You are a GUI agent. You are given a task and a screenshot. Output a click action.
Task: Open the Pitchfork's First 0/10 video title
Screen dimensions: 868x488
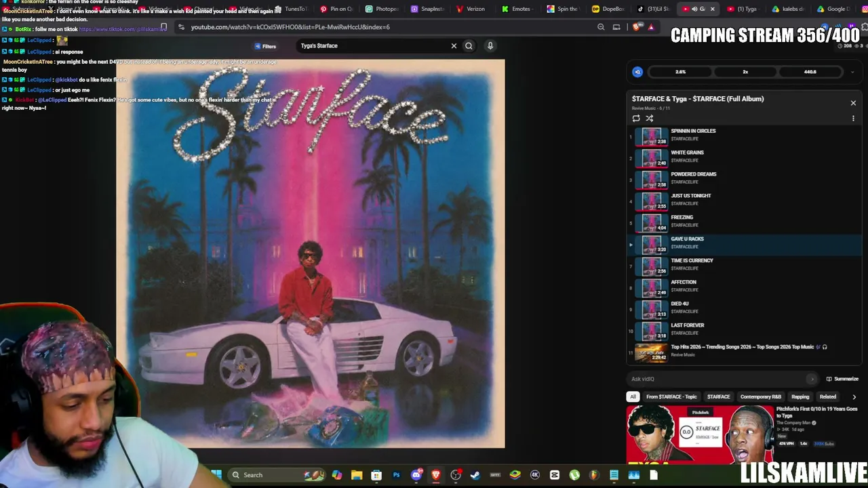816,412
